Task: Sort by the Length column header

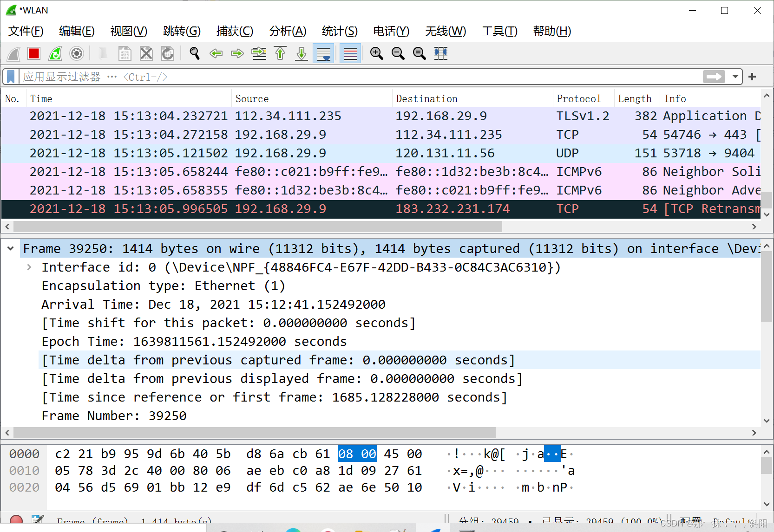Action: tap(637, 98)
